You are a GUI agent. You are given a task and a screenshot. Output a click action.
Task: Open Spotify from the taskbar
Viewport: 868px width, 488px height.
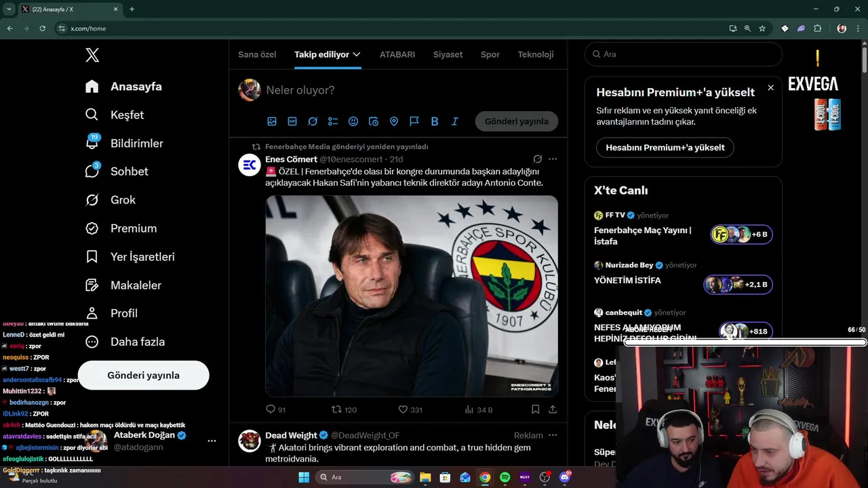point(505,477)
